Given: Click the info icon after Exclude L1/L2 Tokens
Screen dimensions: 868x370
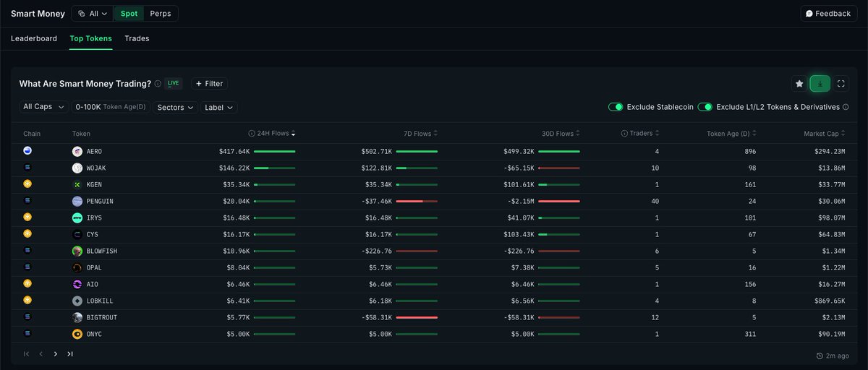Looking at the screenshot, I should pyautogui.click(x=846, y=107).
